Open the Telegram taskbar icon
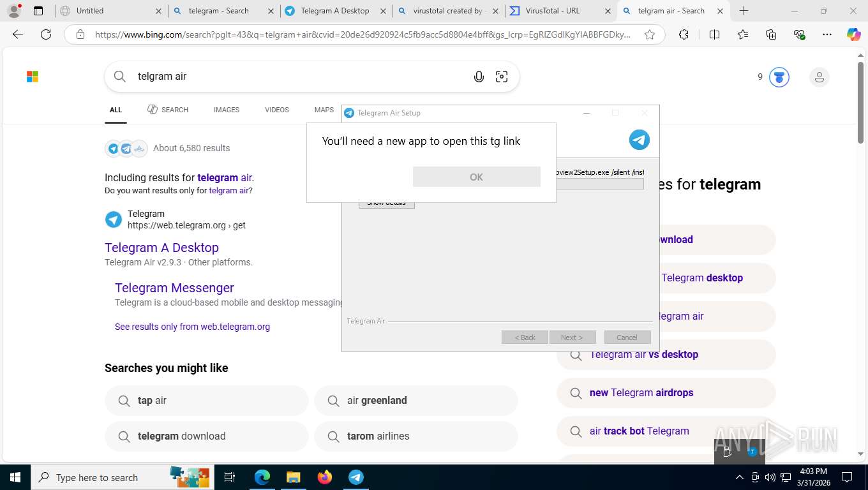The height and width of the screenshot is (490, 868). tap(356, 477)
